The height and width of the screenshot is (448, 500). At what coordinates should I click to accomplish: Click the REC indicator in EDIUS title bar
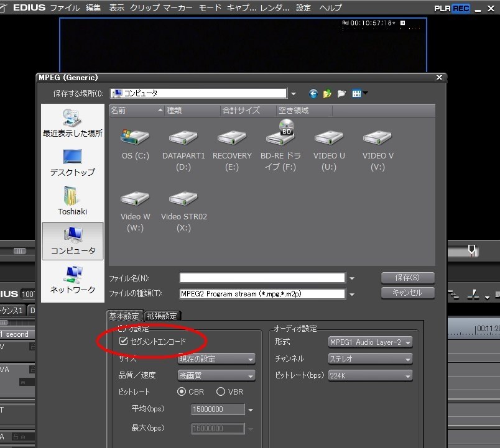(x=461, y=8)
